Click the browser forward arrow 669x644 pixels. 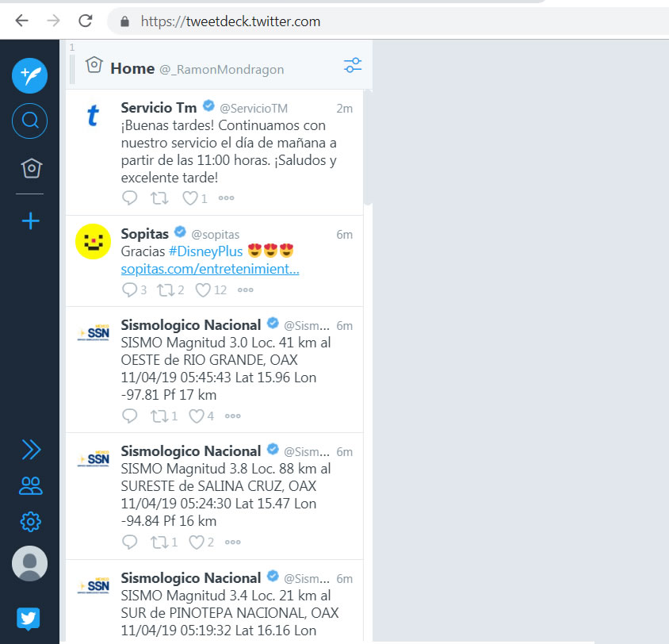(x=53, y=21)
